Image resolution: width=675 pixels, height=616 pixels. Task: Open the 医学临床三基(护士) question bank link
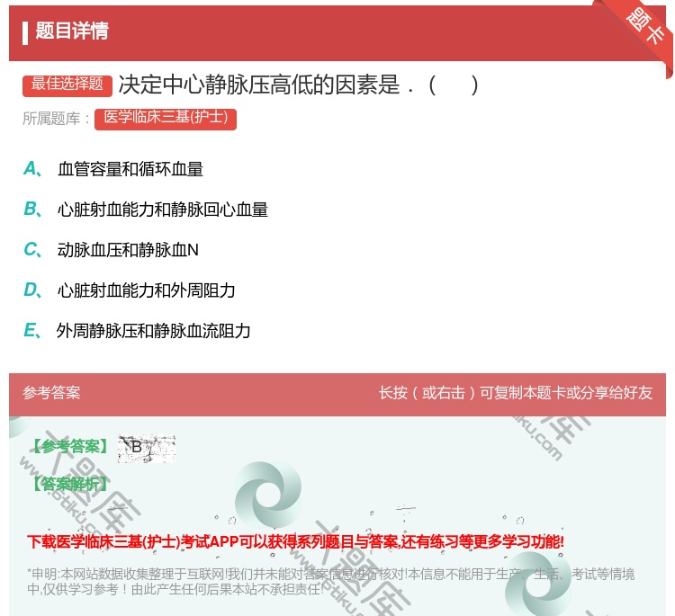tap(166, 119)
